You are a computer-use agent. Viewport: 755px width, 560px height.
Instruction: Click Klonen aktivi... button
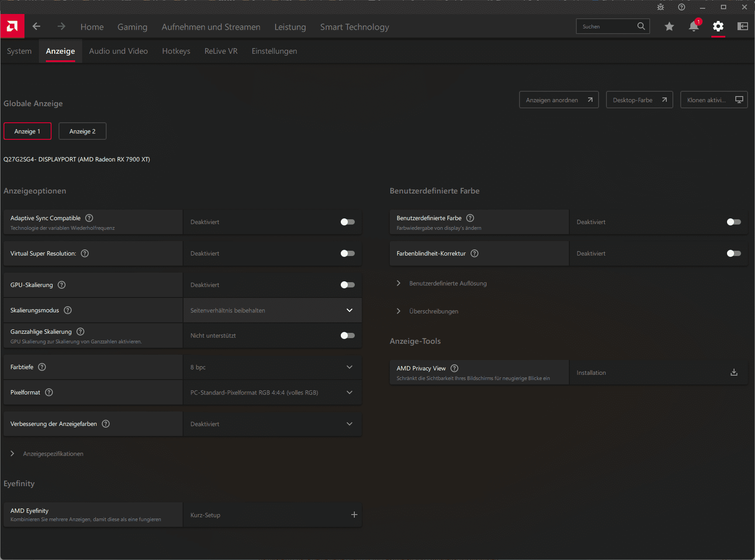tap(714, 100)
